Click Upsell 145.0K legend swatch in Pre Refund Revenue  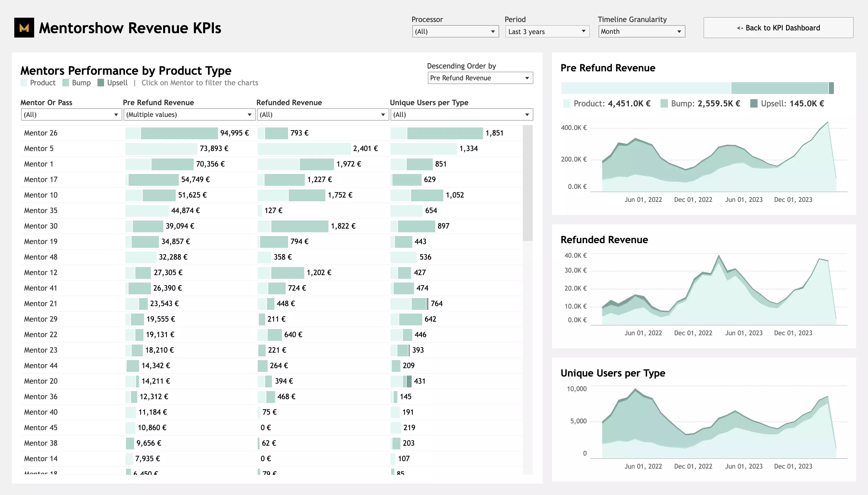(x=753, y=103)
